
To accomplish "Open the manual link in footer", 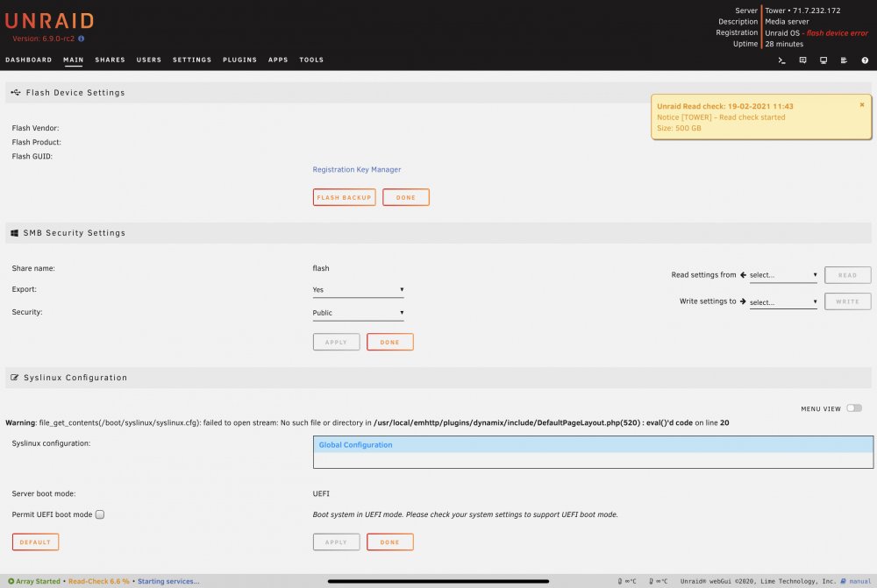I will tap(860, 581).
